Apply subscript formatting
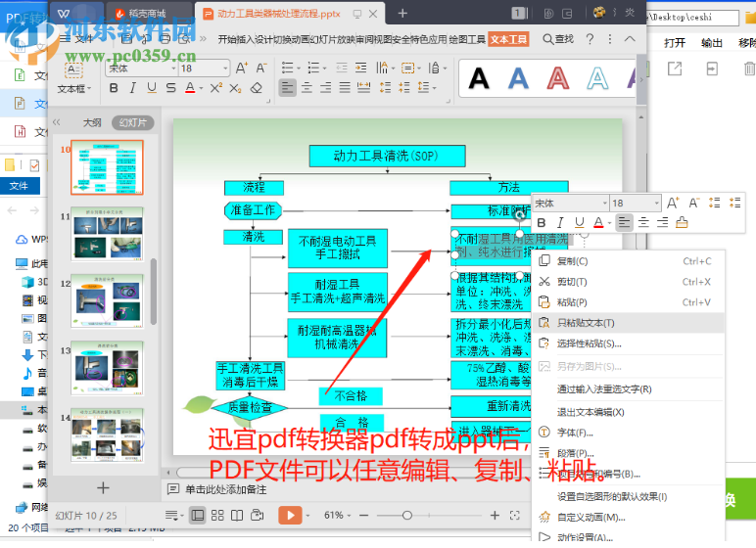 pyautogui.click(x=235, y=88)
